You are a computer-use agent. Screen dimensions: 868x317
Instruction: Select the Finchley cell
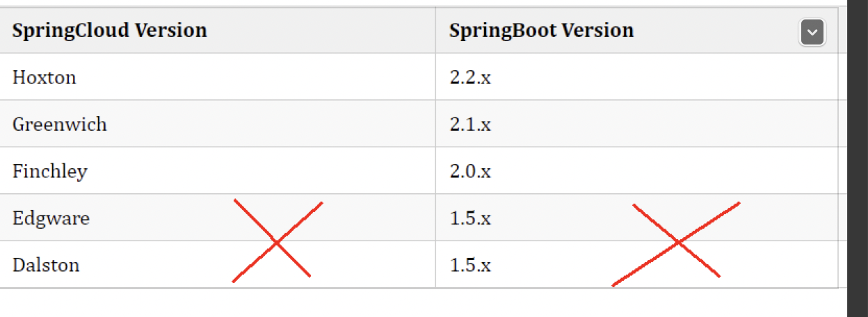tap(50, 171)
